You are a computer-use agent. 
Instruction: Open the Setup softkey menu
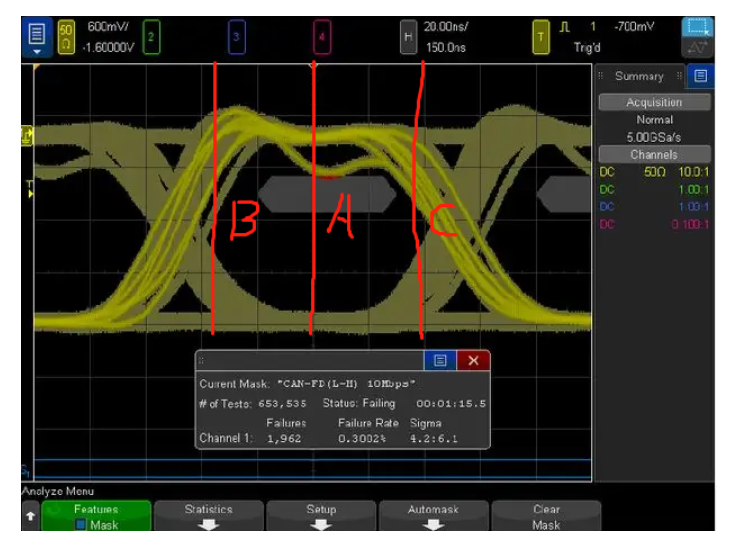point(321,517)
